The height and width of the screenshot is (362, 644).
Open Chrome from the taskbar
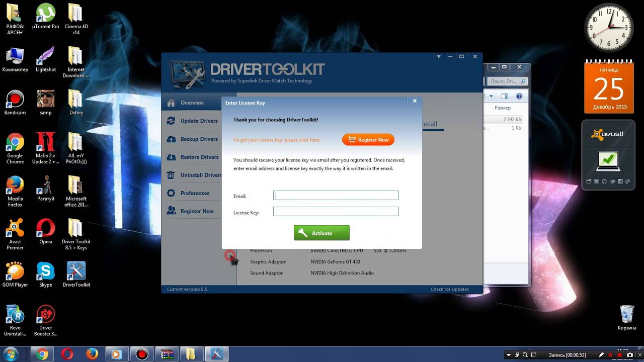(42, 354)
